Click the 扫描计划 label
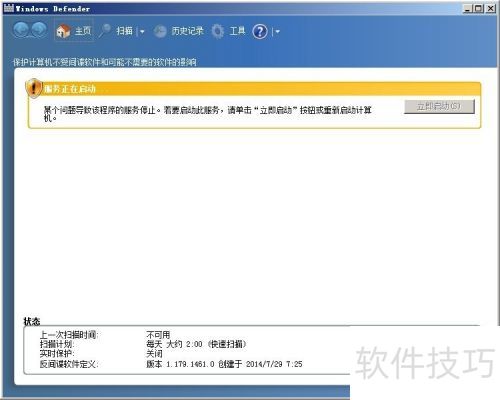The height and width of the screenshot is (400, 500). [57, 344]
